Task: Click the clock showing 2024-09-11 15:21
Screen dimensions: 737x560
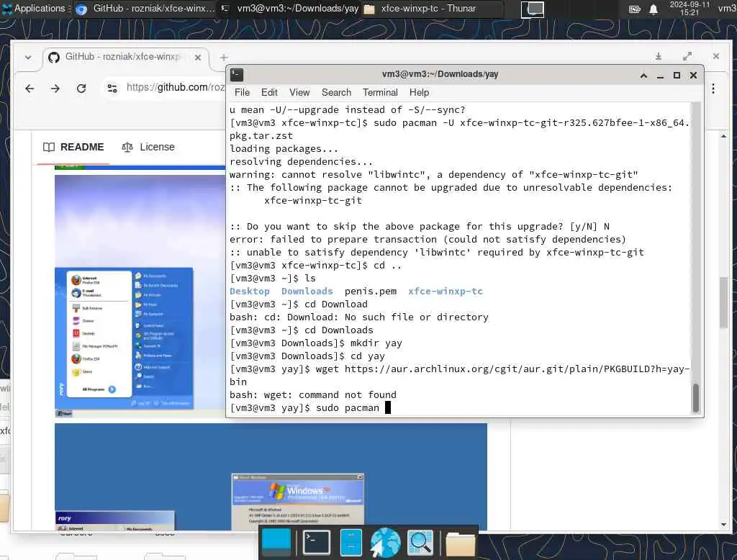Action: [689, 9]
